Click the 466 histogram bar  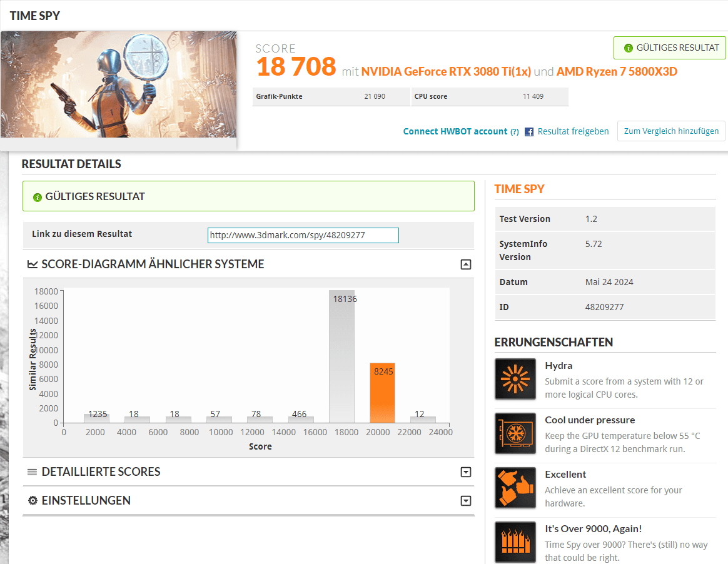(x=301, y=419)
